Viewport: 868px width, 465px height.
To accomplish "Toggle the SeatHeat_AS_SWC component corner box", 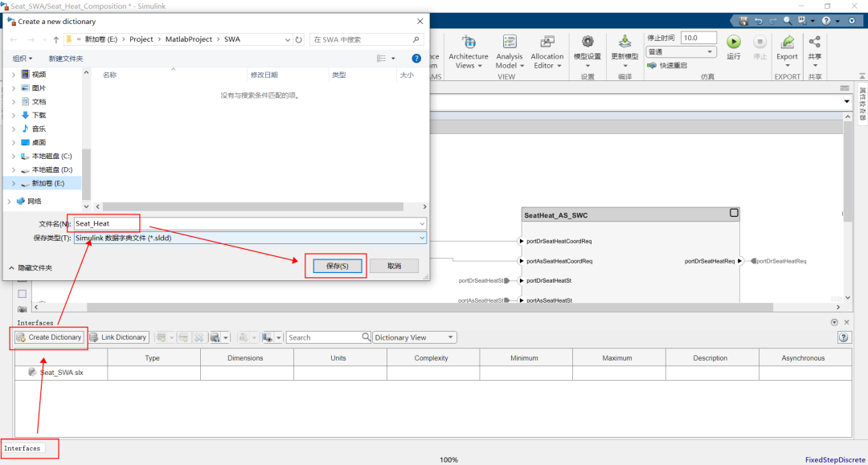I will pos(734,213).
